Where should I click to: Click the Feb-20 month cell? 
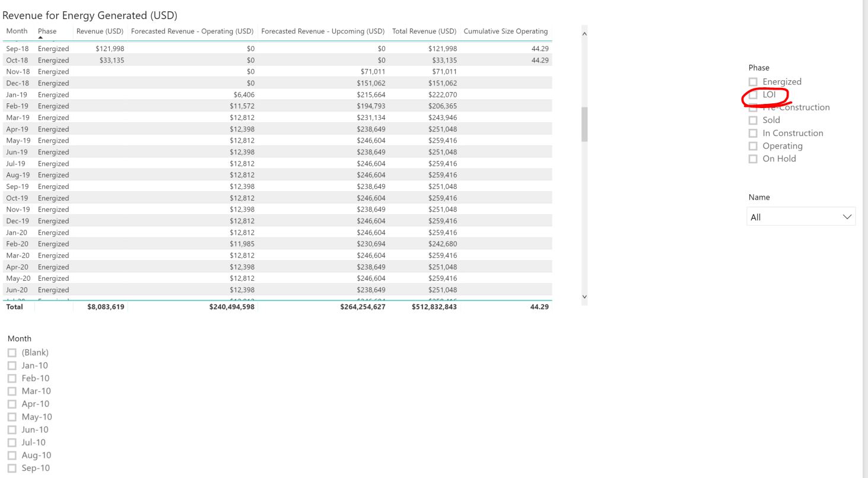[x=17, y=244]
